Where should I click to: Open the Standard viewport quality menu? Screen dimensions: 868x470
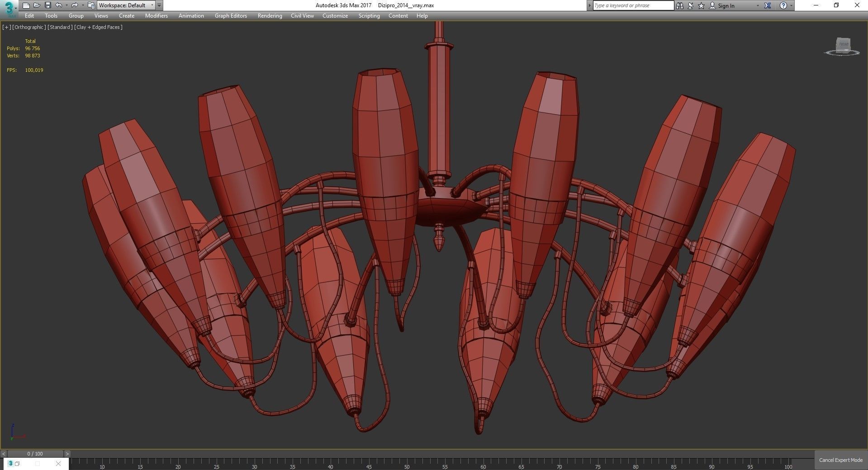(60, 27)
